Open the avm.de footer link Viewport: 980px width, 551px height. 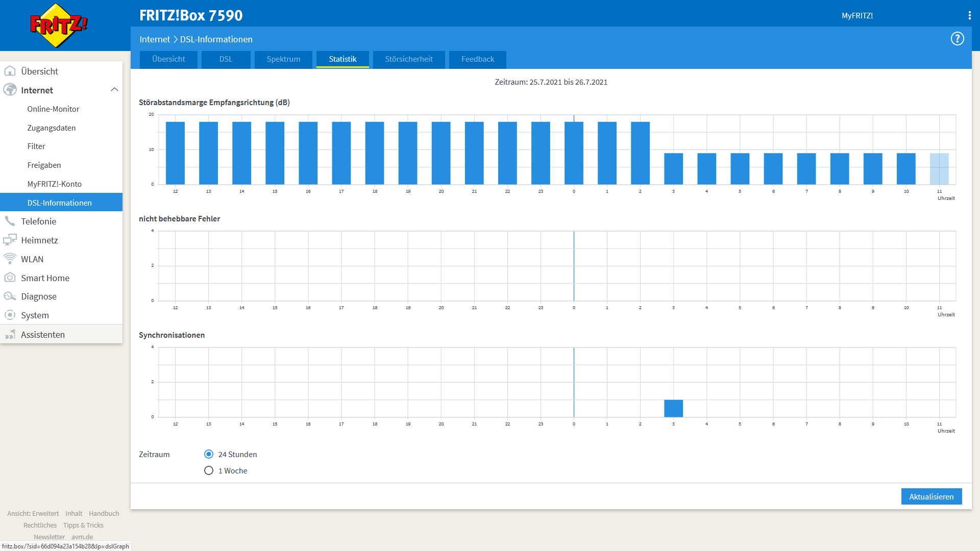(x=82, y=537)
